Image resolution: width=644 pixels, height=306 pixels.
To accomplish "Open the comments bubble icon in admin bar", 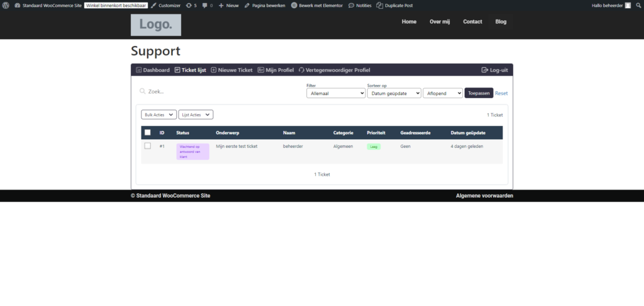I will coord(208,5).
